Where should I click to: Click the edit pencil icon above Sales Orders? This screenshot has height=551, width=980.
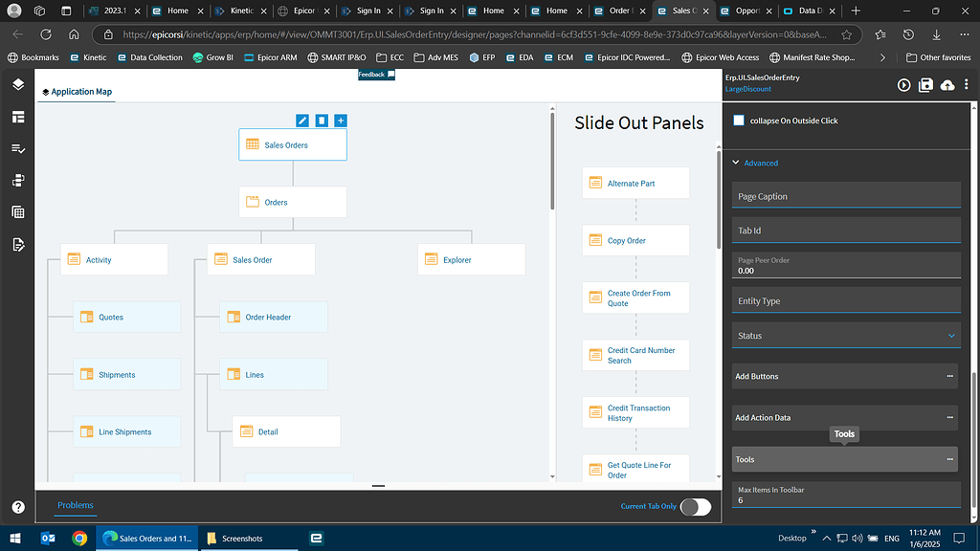click(x=301, y=121)
